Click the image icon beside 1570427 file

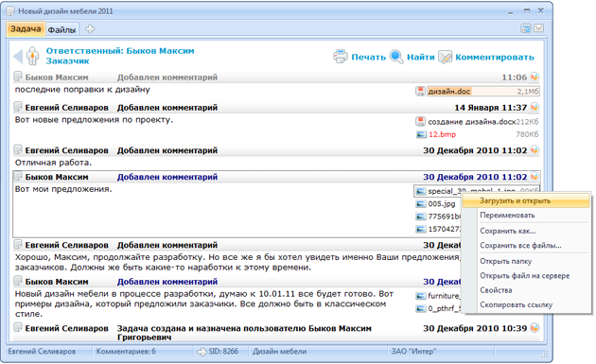pos(420,229)
